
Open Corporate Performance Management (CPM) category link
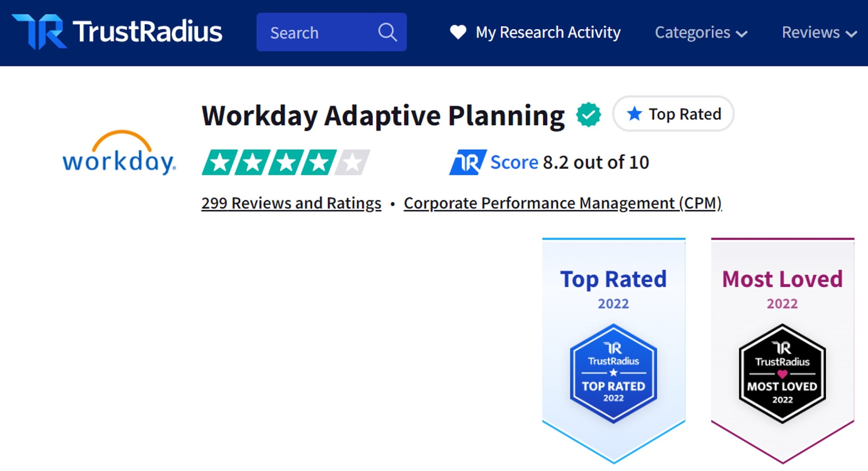pos(563,203)
